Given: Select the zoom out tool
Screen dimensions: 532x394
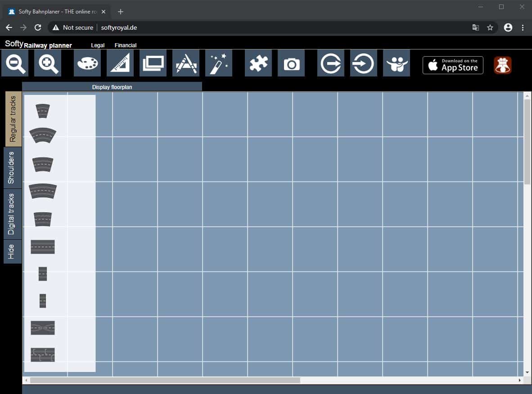Looking at the screenshot, I should pyautogui.click(x=14, y=63).
